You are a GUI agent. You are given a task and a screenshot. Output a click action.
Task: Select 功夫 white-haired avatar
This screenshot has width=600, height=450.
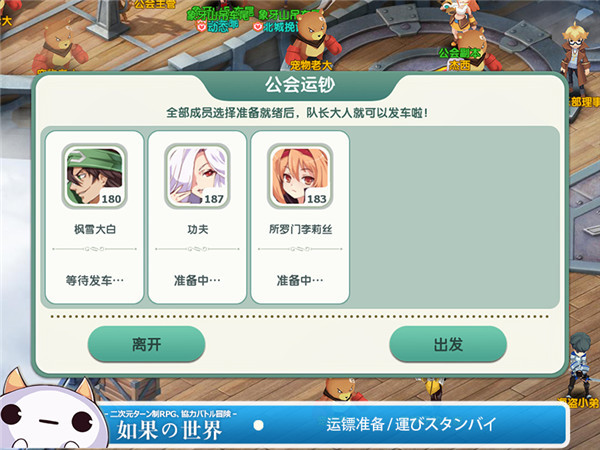[x=197, y=176]
